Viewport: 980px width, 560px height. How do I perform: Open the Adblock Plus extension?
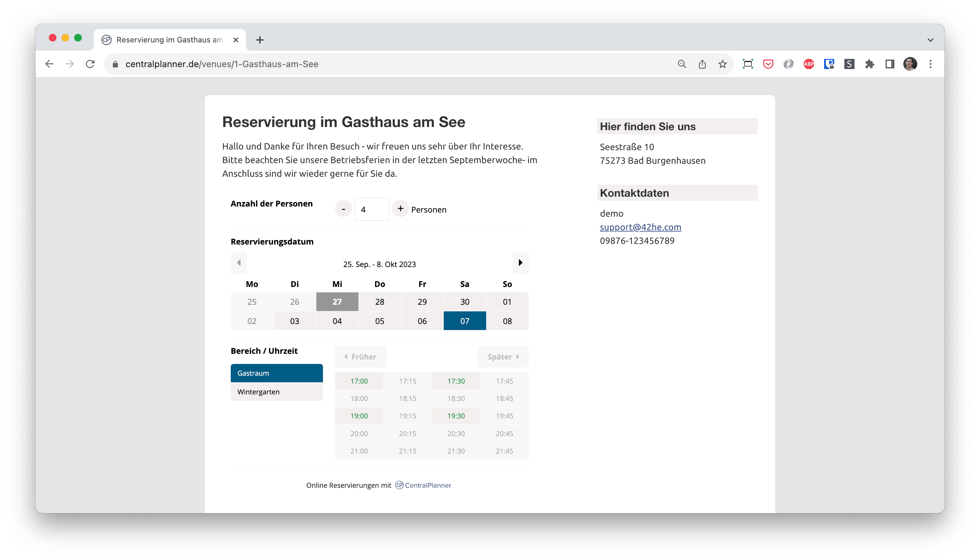pos(809,64)
